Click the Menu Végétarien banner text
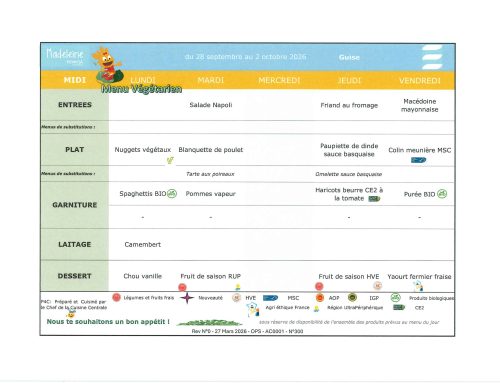The image size is (500, 383). [x=142, y=89]
